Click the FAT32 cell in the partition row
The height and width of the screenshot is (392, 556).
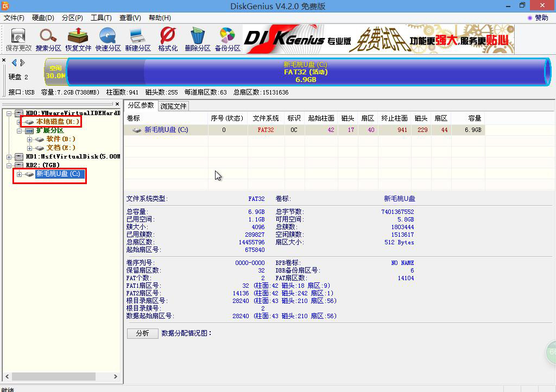point(266,130)
